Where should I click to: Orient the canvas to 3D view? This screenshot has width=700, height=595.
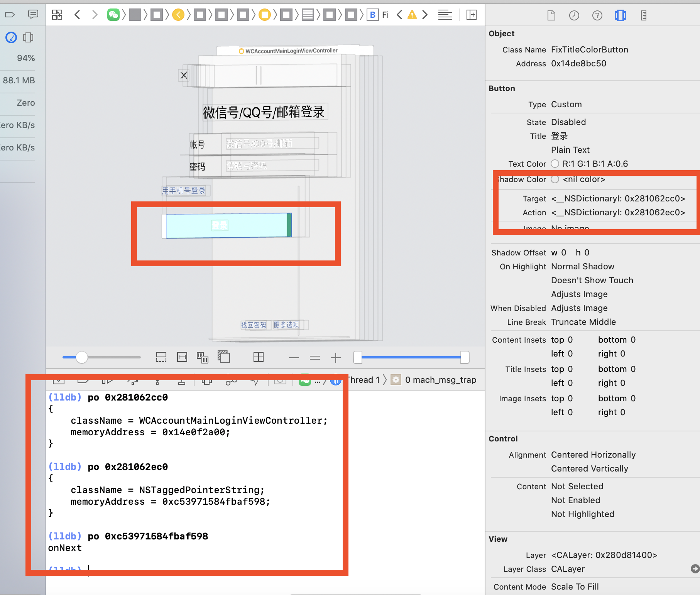tap(224, 357)
